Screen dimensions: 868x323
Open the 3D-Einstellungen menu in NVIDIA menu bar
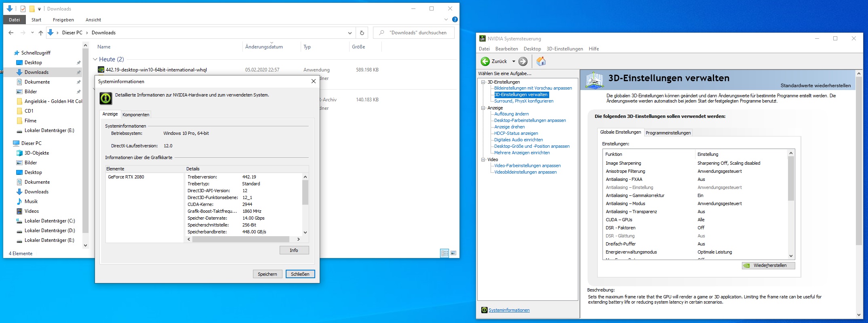click(x=565, y=49)
